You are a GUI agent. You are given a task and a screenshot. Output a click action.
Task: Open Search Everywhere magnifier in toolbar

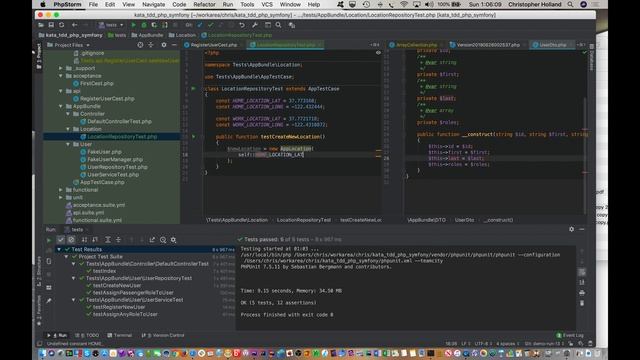click(278, 25)
